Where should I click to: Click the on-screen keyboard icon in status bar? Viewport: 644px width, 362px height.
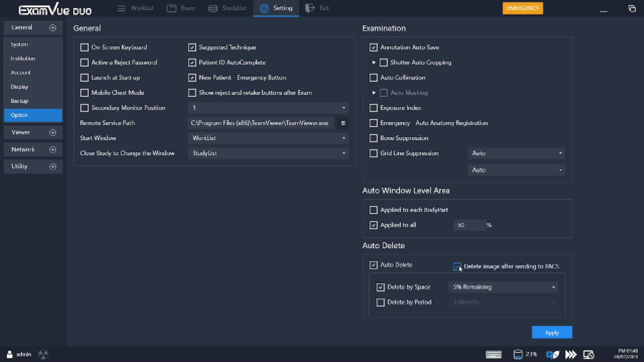tap(493, 354)
